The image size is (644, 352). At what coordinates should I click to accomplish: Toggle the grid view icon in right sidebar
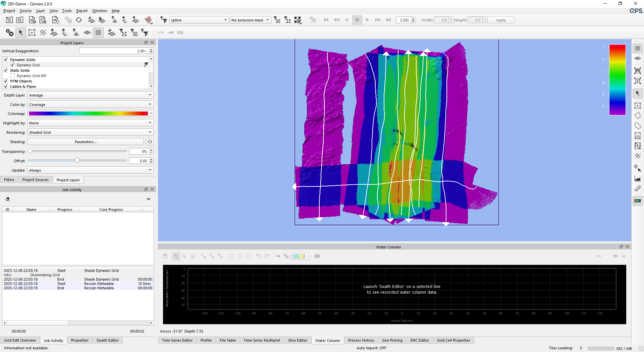(637, 49)
